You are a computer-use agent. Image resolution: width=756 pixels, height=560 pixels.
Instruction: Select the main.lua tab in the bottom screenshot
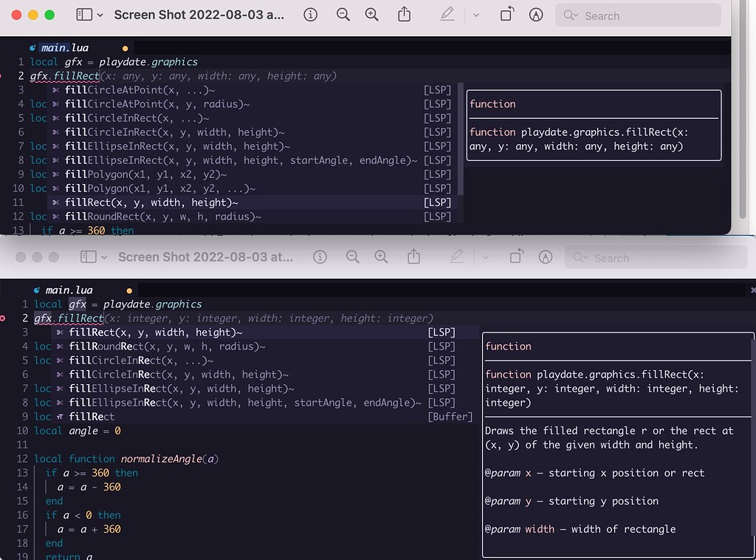click(66, 290)
